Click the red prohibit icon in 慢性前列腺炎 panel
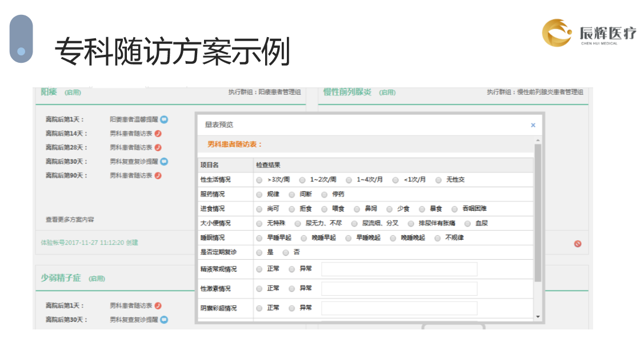The width and height of the screenshot is (644, 338). point(578,244)
